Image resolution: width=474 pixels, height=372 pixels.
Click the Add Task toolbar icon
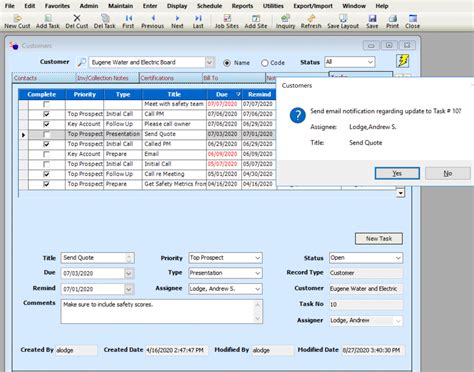[48, 21]
